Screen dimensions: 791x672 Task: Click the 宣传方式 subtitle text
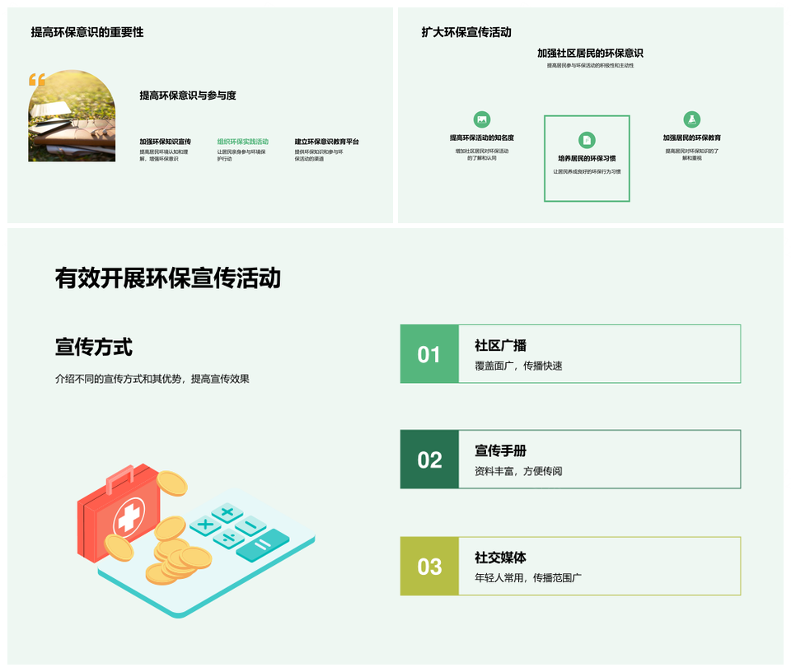(x=94, y=348)
